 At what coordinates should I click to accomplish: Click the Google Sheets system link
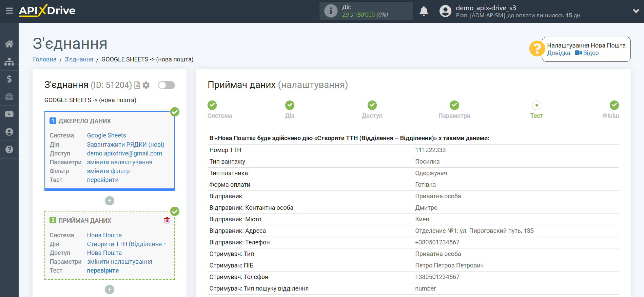point(106,135)
